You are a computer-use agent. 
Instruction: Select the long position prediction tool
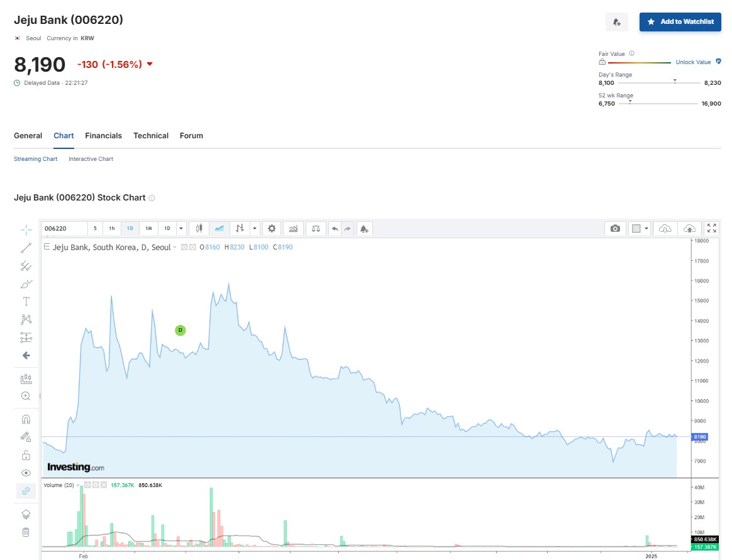click(26, 338)
